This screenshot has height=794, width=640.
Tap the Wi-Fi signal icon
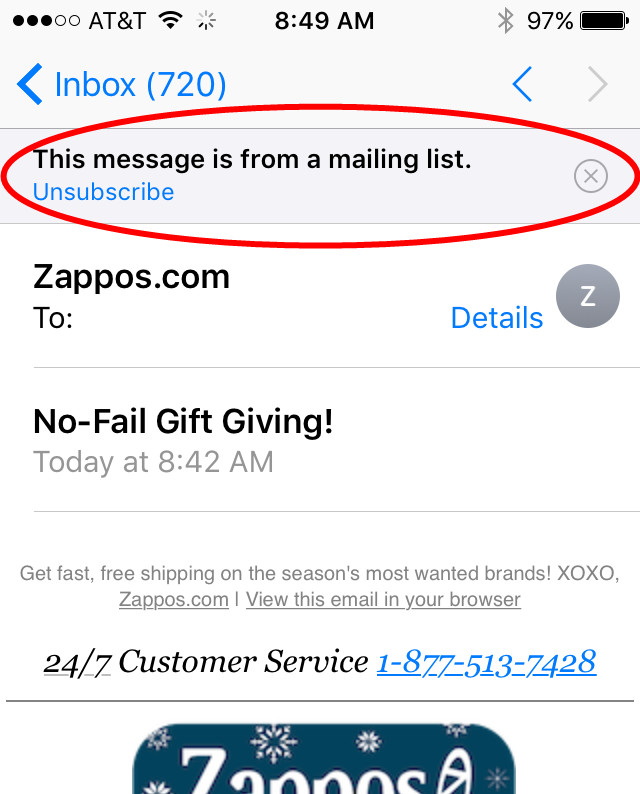click(171, 20)
